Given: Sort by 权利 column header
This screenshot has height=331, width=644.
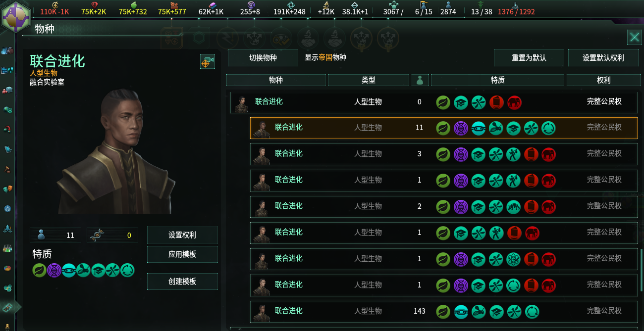Looking at the screenshot, I should point(603,80).
